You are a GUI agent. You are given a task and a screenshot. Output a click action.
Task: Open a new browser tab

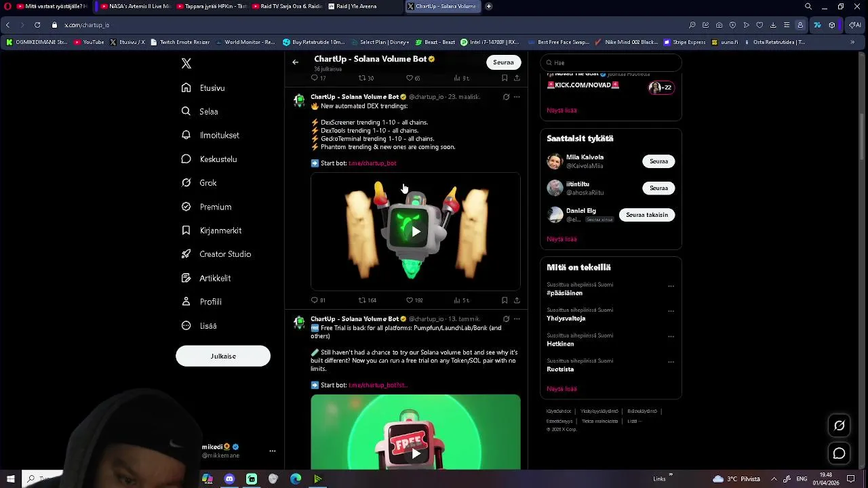489,6
